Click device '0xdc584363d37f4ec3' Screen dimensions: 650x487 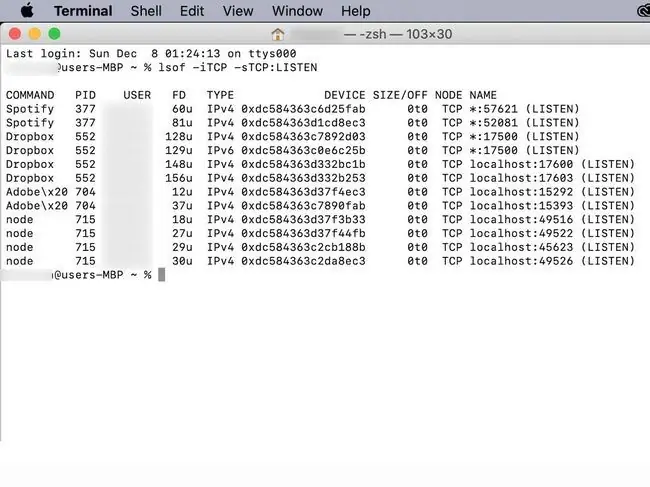(303, 192)
